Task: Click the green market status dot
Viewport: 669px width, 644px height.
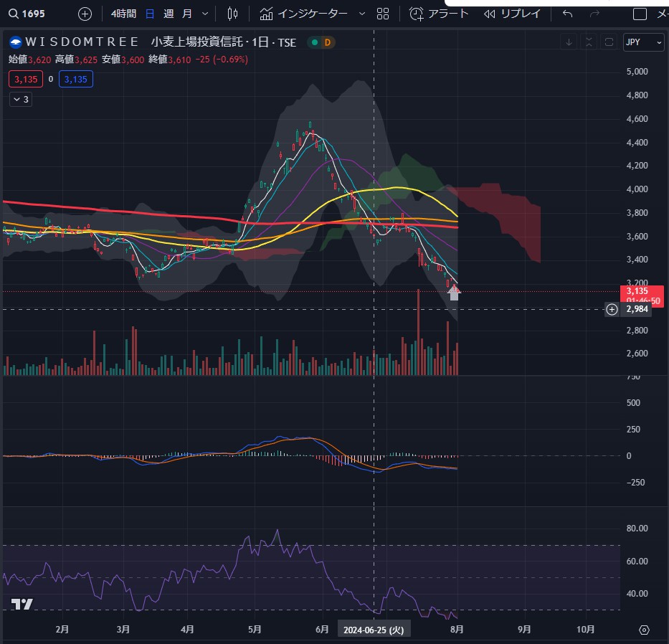Action: 315,42
